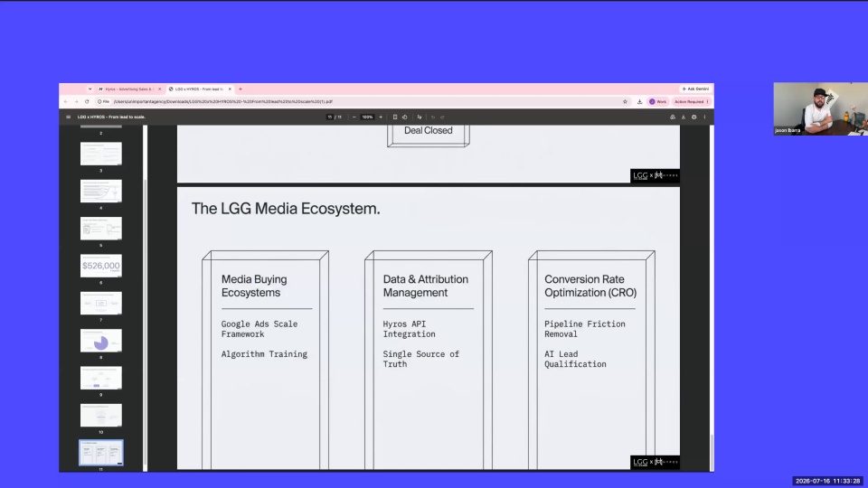This screenshot has width=868, height=488.
Task: Toggle the PDF sidebar menu icon
Action: pyautogui.click(x=68, y=117)
